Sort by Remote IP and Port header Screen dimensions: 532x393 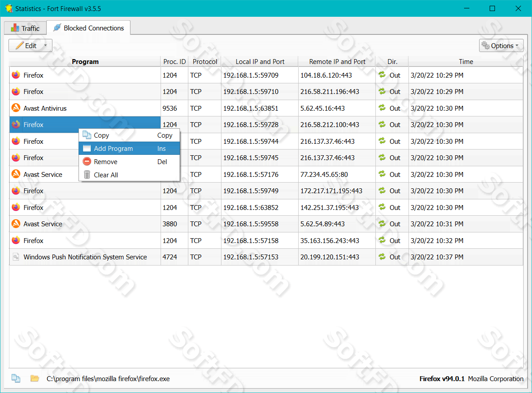pos(337,62)
